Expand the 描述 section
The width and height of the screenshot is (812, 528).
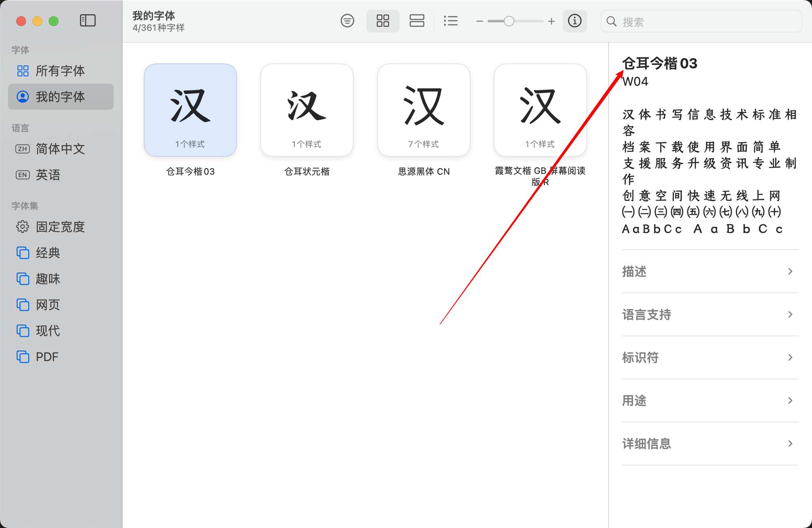(x=710, y=271)
